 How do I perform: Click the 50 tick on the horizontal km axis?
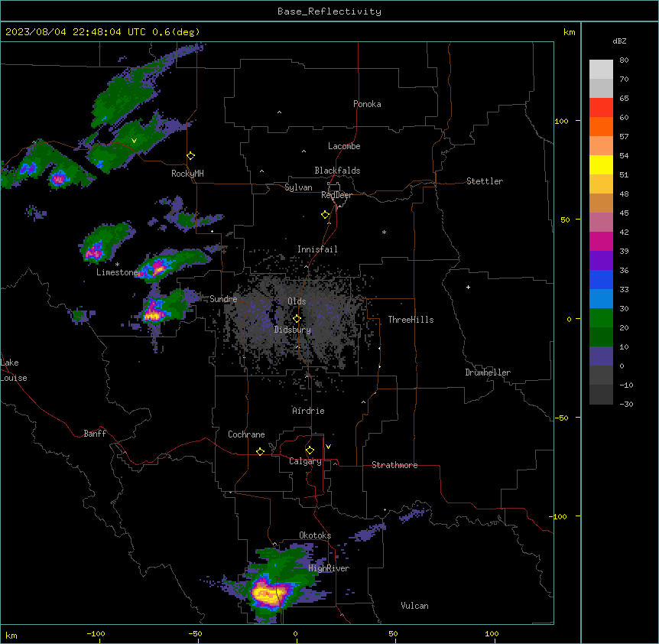pos(393,633)
